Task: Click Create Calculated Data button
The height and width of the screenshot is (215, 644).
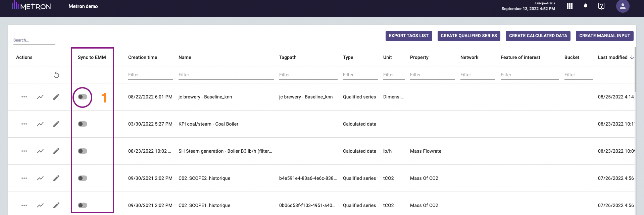Action: (538, 36)
